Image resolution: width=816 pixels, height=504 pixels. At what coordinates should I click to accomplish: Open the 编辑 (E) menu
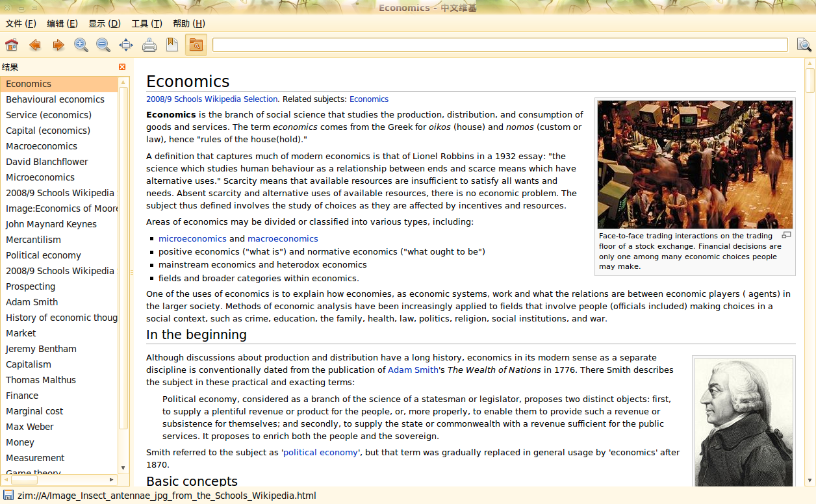click(62, 23)
